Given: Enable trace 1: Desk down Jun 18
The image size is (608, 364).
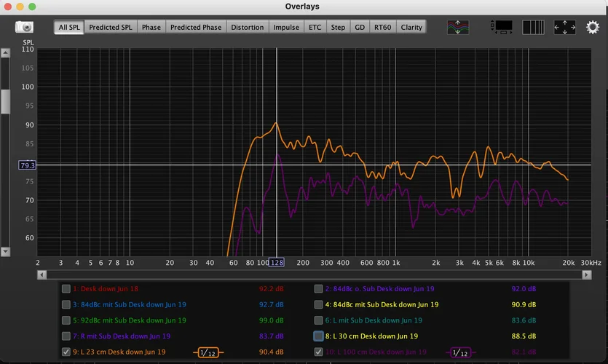Looking at the screenshot, I should [x=66, y=288].
